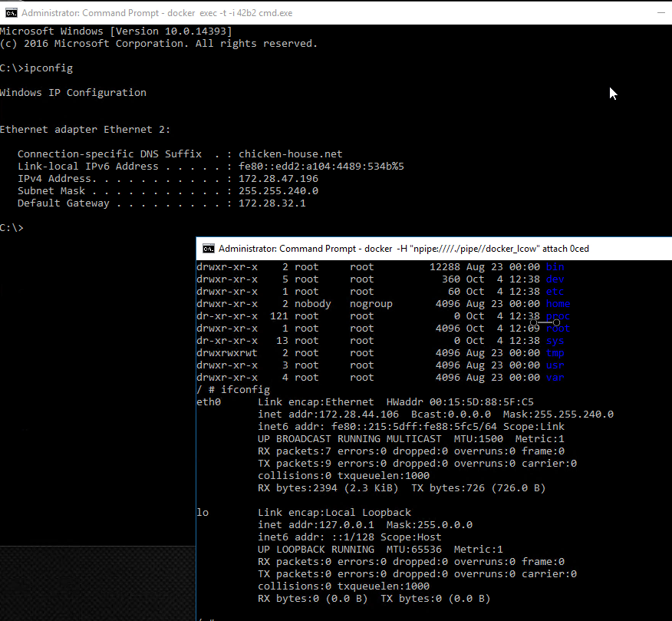Click the blue home directory name

tap(558, 304)
